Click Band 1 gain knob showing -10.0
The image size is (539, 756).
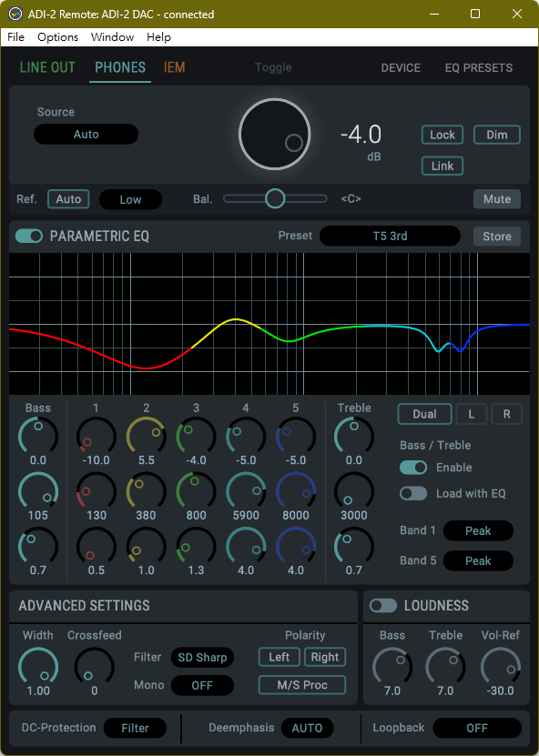pyautogui.click(x=96, y=437)
